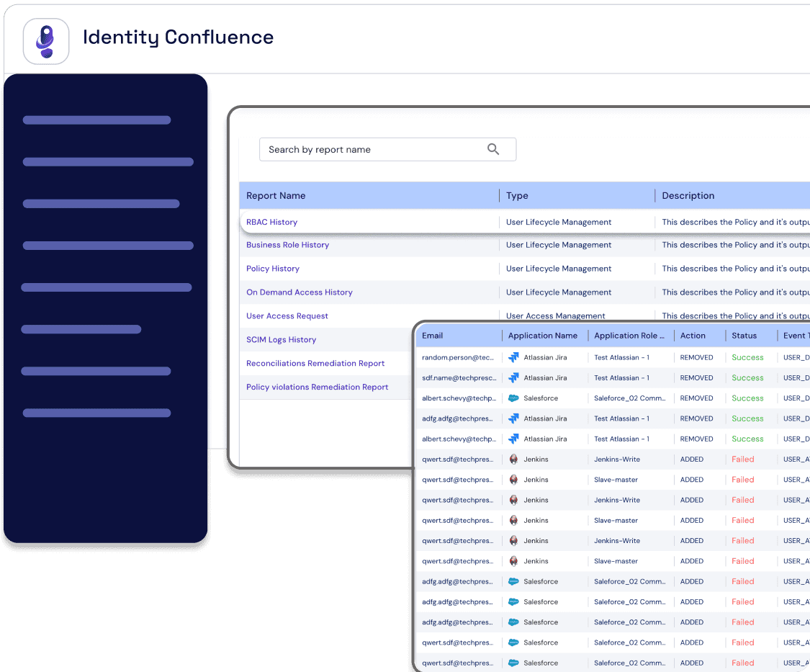Click the Identity Confluence logo icon
810x672 pixels.
46,41
